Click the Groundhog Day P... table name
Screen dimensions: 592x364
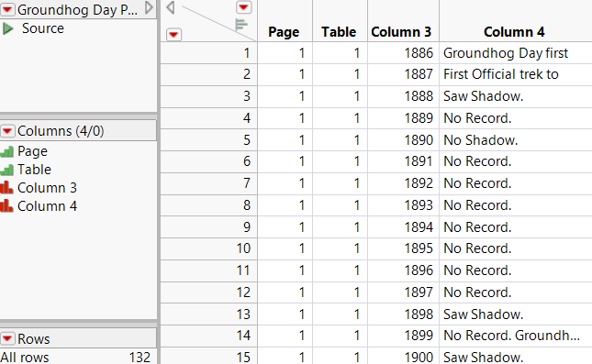tap(77, 10)
